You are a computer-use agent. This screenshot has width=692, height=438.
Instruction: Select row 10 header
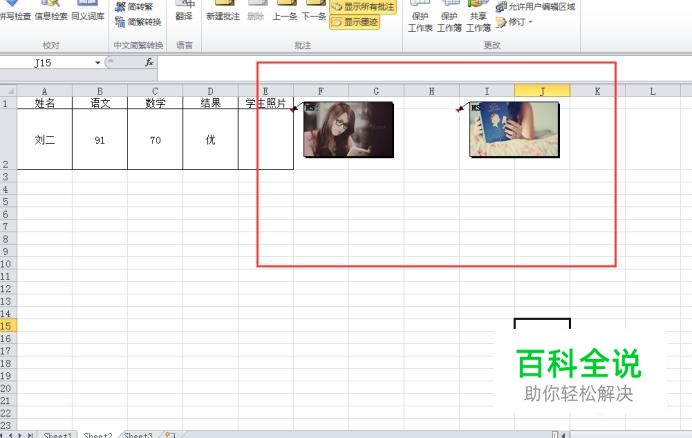[x=8, y=264]
